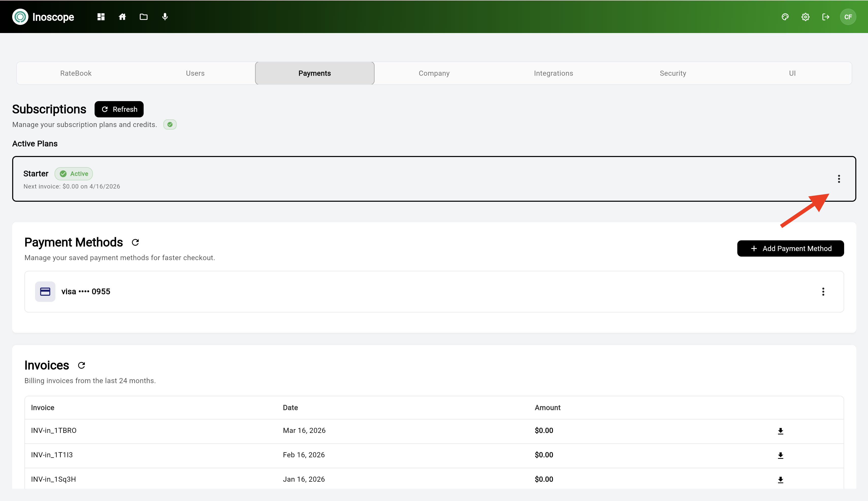Switch to the Company tab

(434, 73)
